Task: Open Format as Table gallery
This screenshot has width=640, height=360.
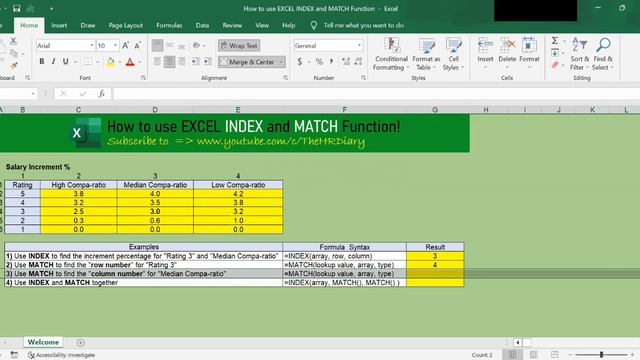Action: coord(426,54)
